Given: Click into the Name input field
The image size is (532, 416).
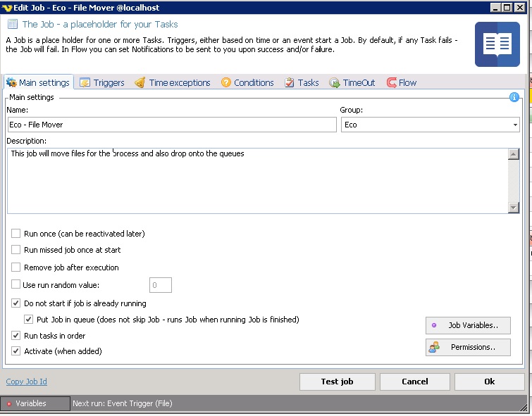Looking at the screenshot, I should 171,125.
